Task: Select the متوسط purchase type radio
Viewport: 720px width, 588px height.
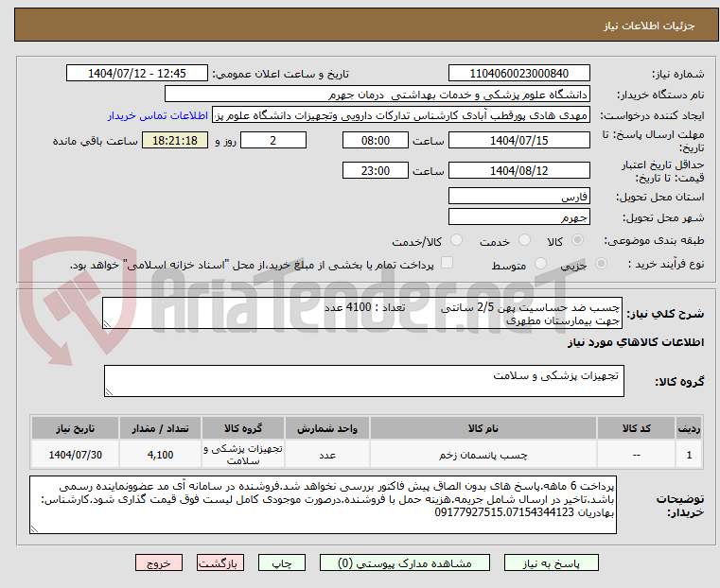Action: [541, 264]
